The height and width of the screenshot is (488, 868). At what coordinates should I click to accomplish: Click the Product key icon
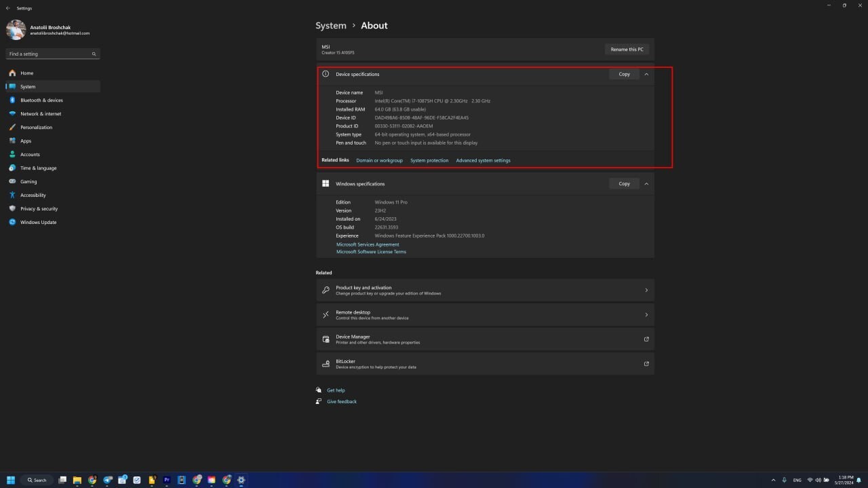pos(325,290)
